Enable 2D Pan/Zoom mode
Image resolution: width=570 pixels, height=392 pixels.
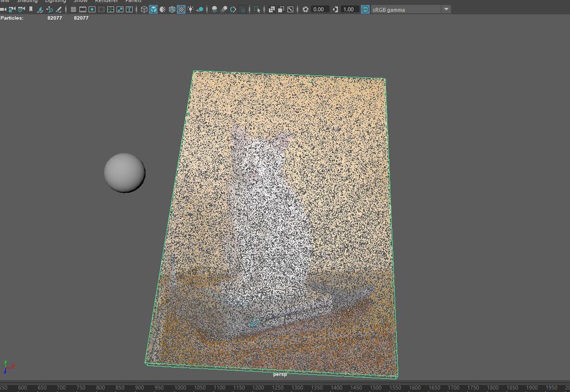[51, 9]
